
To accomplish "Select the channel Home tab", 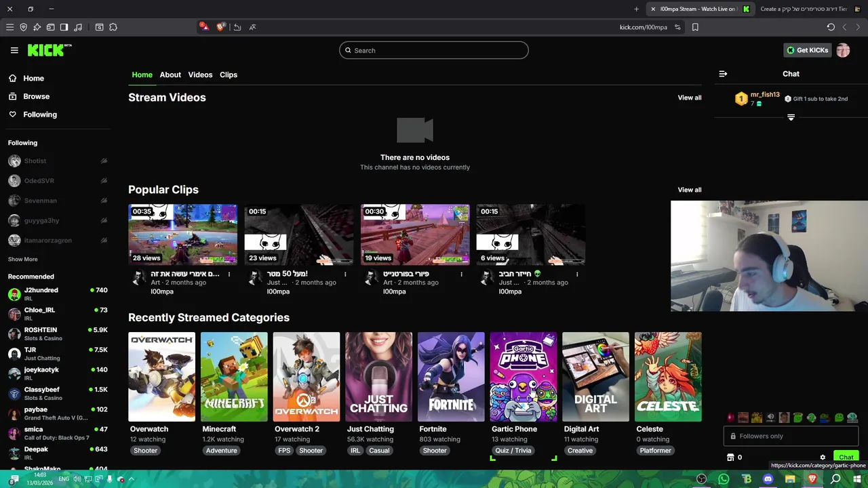I will pos(142,75).
